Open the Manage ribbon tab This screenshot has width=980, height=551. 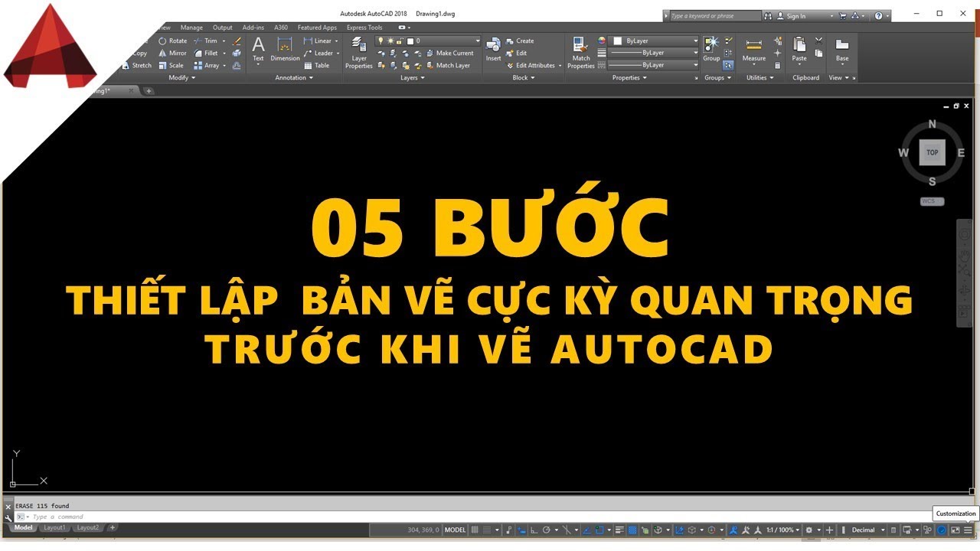[191, 28]
